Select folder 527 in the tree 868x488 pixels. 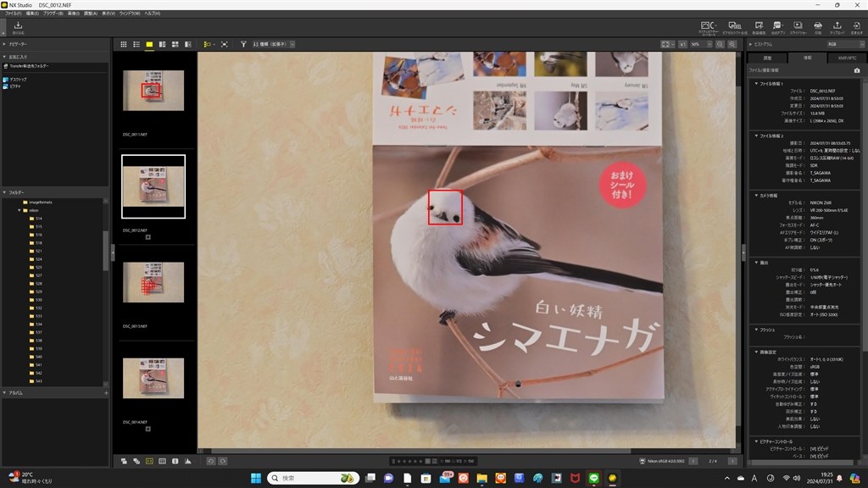[x=36, y=275]
